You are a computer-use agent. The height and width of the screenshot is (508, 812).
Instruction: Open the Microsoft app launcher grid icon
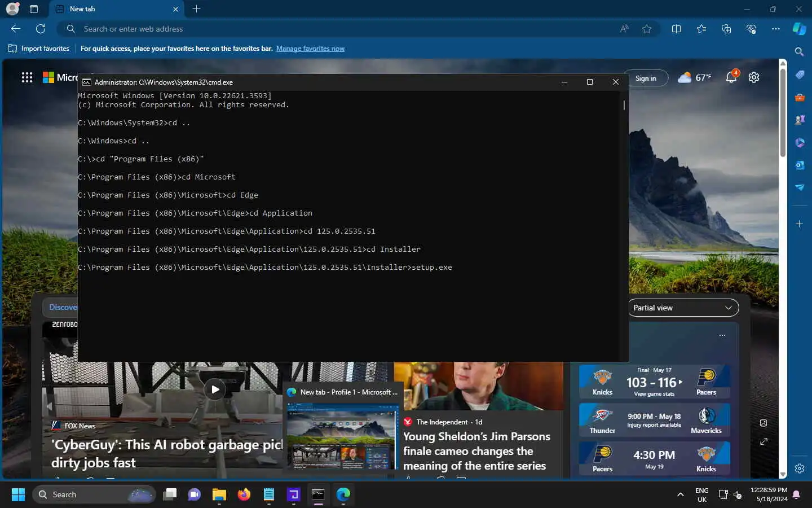click(x=27, y=77)
